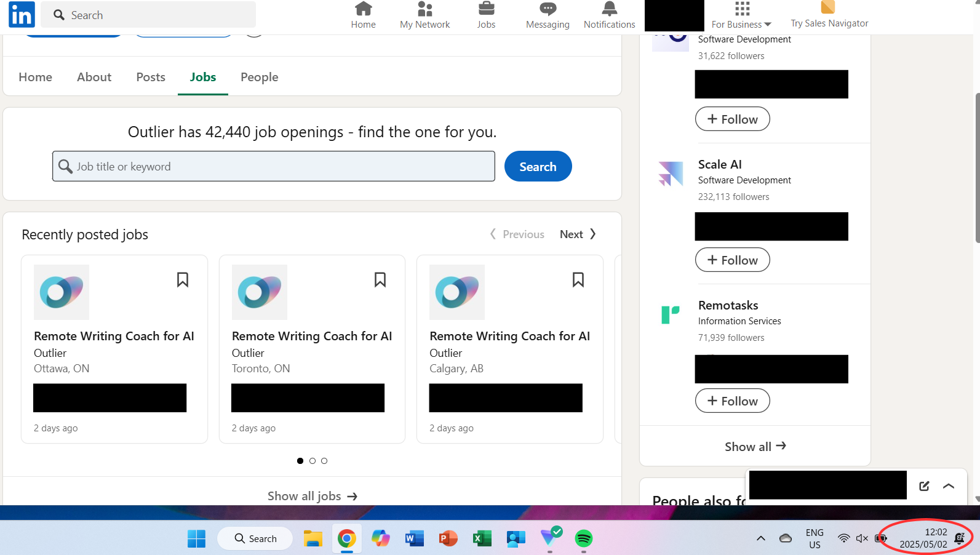This screenshot has height=555, width=980.
Task: Compose a new message in messaging overlay
Action: click(x=924, y=486)
